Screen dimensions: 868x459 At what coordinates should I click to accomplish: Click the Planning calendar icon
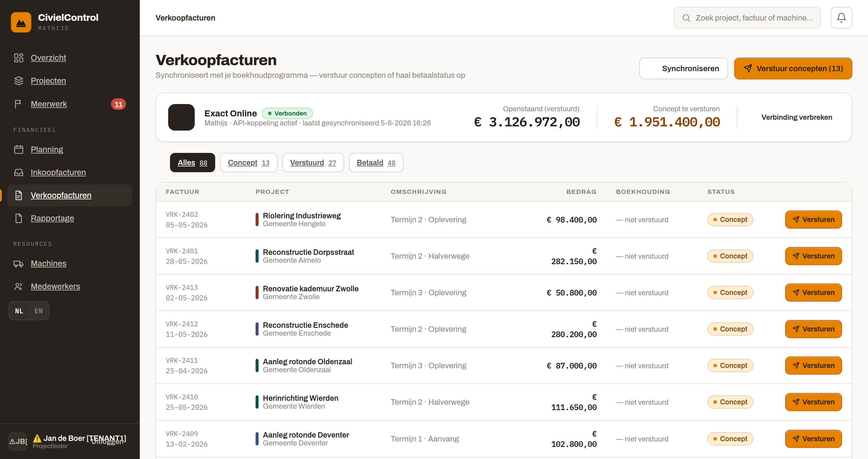pos(18,149)
